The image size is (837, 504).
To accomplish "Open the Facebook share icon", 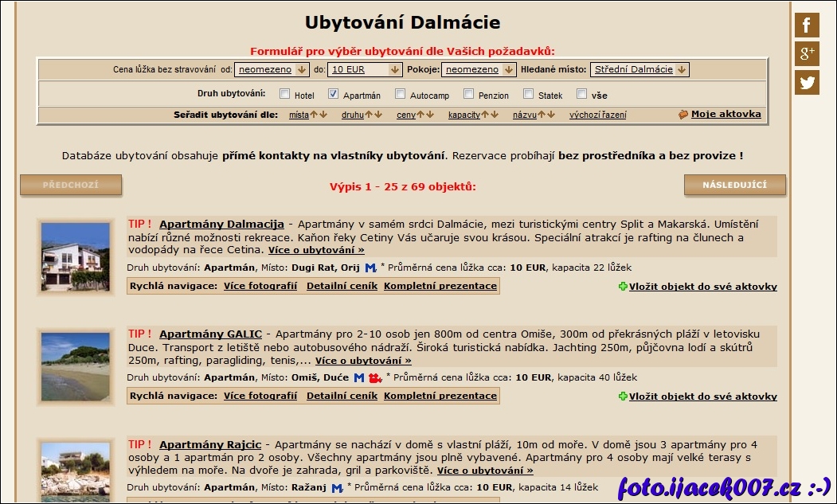I will click(x=807, y=25).
